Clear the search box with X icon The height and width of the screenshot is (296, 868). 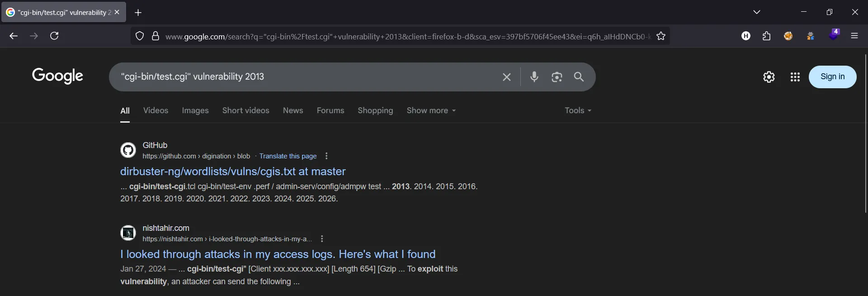click(x=506, y=77)
